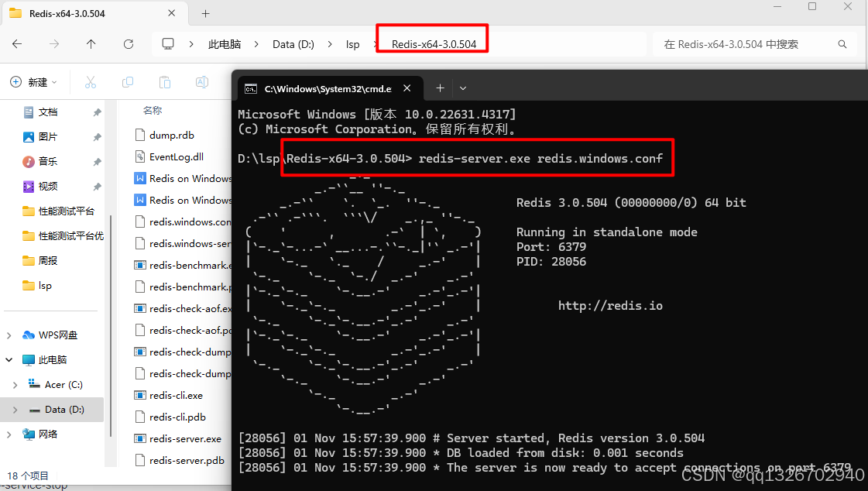
Task: Click the dump.rdb file icon
Action: coord(140,135)
